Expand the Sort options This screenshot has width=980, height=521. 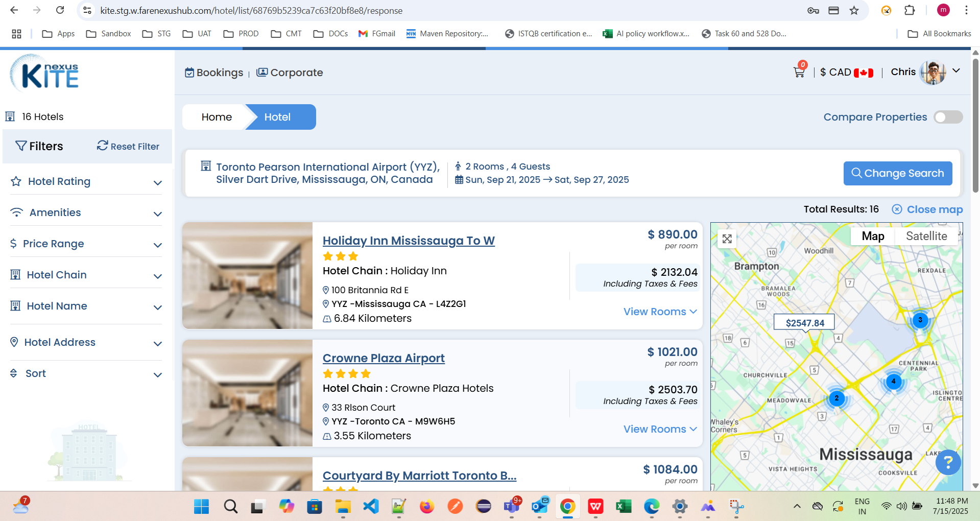[x=86, y=374]
